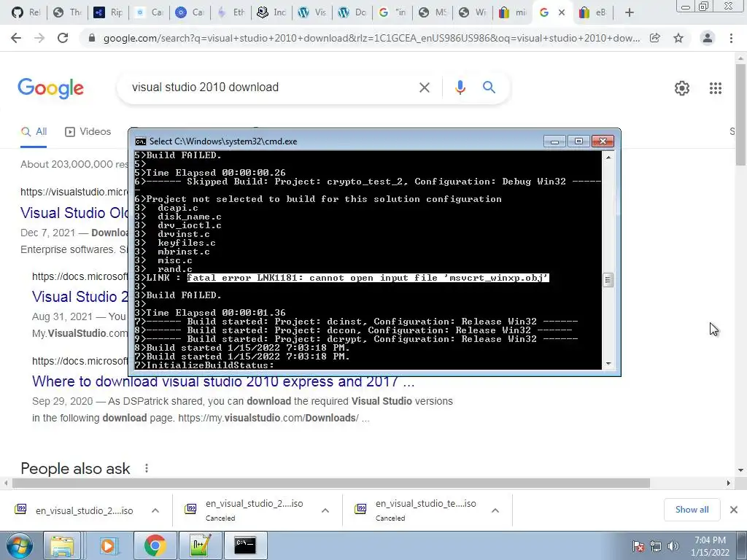The image size is (747, 560).
Task: Select cmd.exe taskbar button
Action: (x=245, y=545)
